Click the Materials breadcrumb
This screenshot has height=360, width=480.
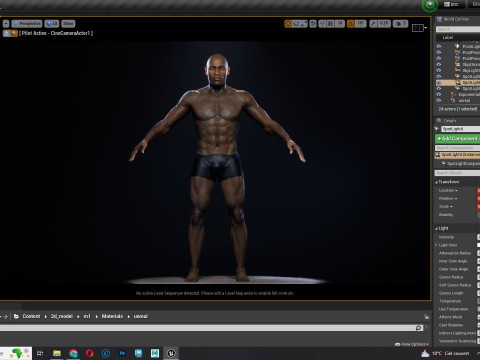click(112, 316)
